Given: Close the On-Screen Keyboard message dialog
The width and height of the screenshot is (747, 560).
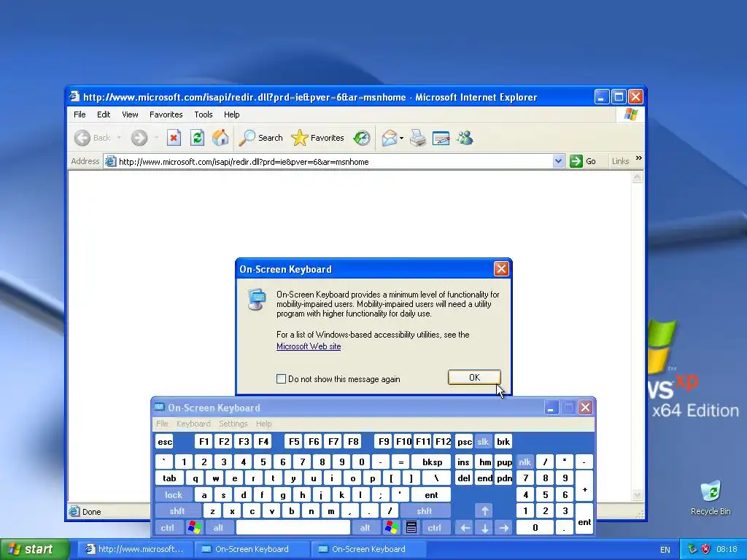Looking at the screenshot, I should click(x=501, y=269).
